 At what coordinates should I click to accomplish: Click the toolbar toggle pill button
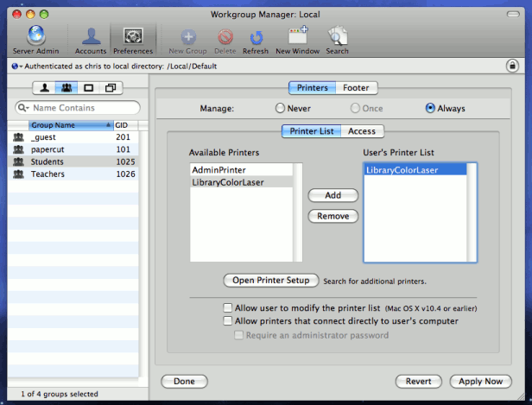coord(513,14)
